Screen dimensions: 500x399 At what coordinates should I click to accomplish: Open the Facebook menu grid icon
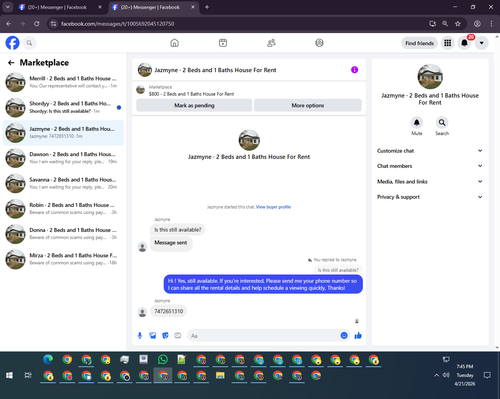point(448,43)
